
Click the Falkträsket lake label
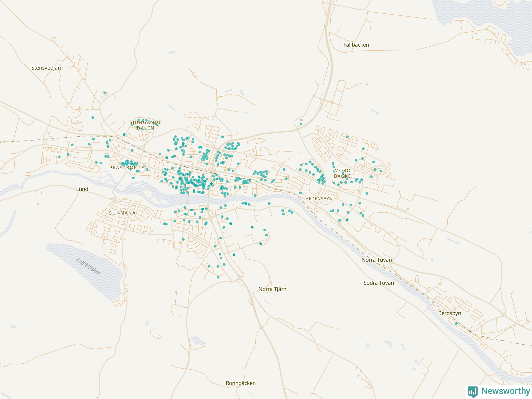coord(88,266)
